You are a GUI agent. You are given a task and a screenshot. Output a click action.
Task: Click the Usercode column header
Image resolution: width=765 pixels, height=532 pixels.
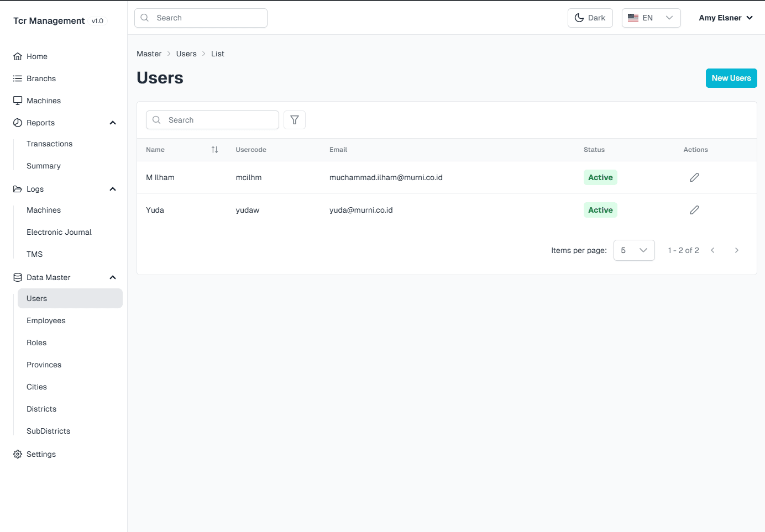[251, 150]
